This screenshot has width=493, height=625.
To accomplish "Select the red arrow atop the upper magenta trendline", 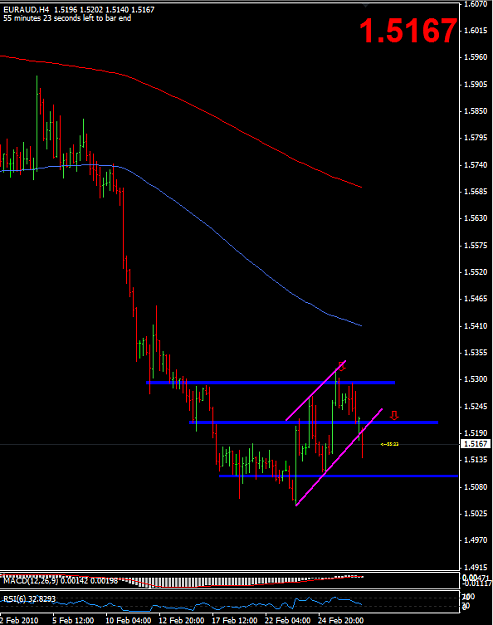I will [x=342, y=366].
